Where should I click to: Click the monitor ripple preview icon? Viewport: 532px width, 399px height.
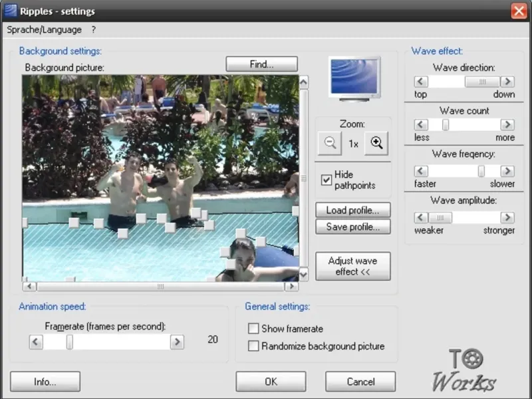354,78
